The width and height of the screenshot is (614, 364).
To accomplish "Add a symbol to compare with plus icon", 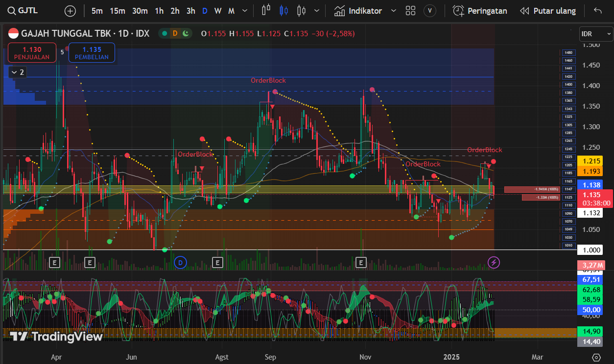I will pyautogui.click(x=71, y=11).
